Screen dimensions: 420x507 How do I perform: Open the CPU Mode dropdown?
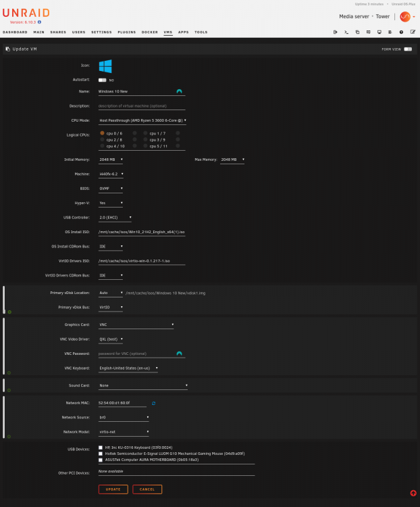[x=142, y=120]
